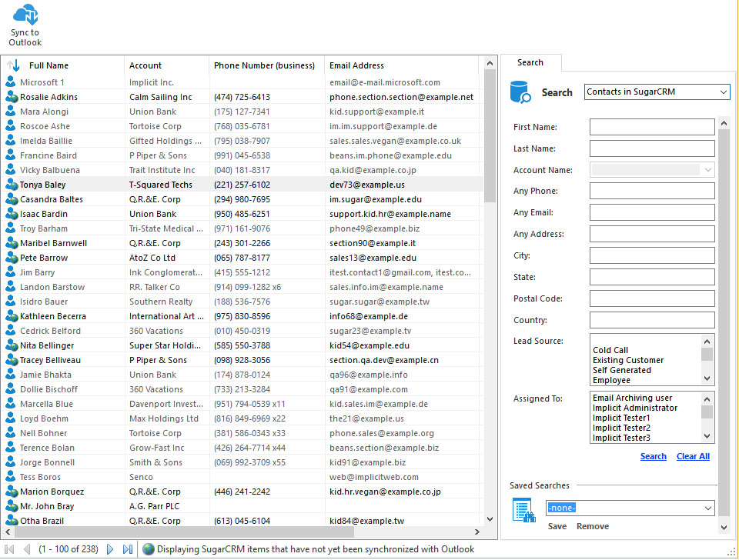Click the Save button under saved searches
The image size is (739, 560).
tap(557, 526)
